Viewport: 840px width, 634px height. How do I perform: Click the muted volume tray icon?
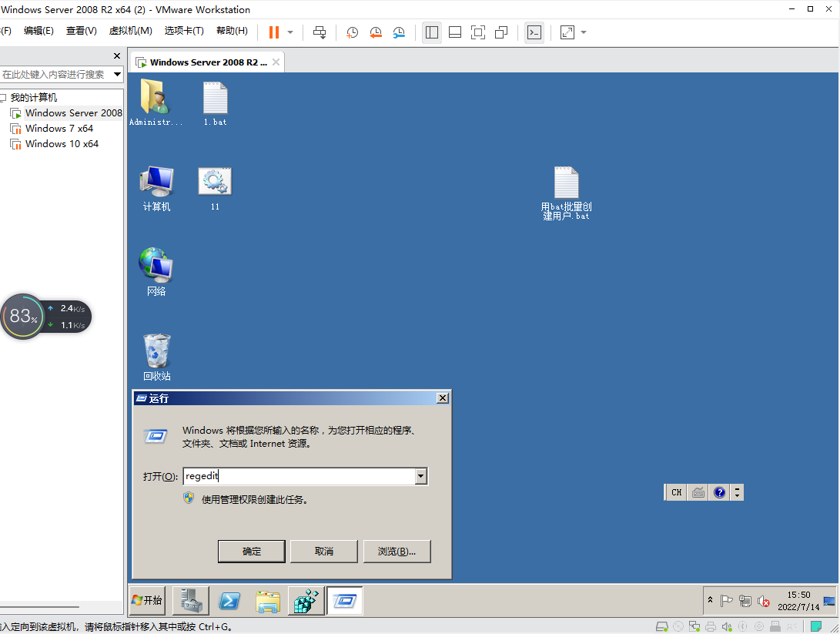tap(764, 602)
